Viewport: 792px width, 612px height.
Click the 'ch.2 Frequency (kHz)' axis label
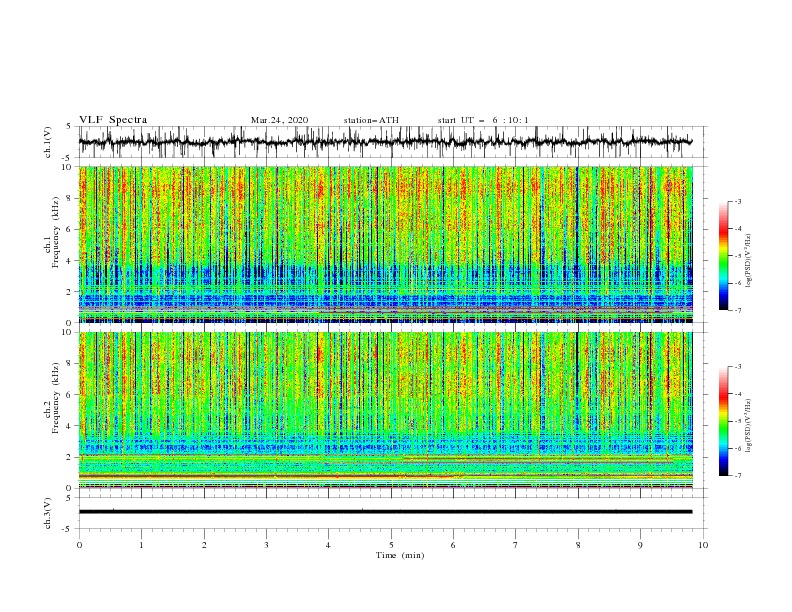coord(52,397)
